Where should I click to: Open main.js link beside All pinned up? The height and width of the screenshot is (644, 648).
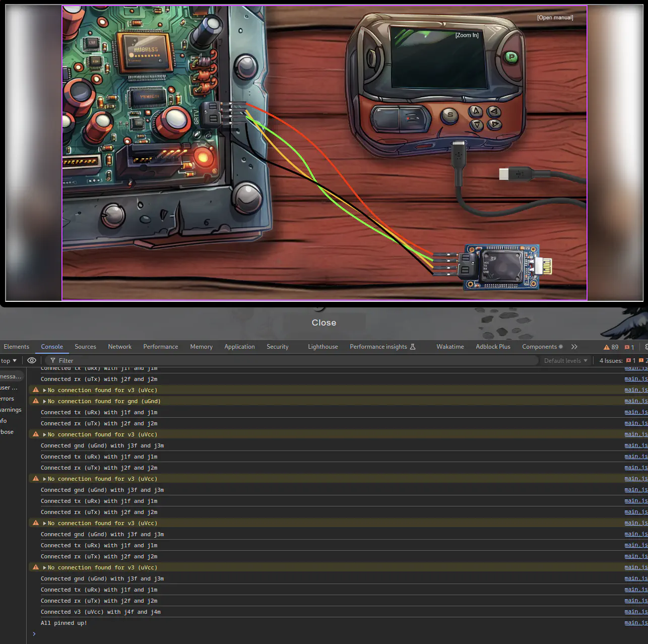636,623
